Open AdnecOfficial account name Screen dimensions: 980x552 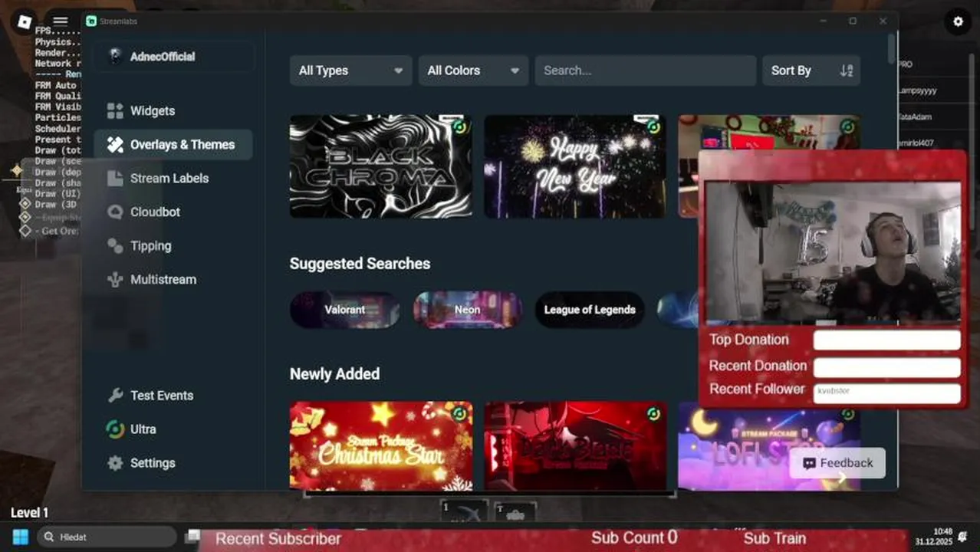(162, 57)
